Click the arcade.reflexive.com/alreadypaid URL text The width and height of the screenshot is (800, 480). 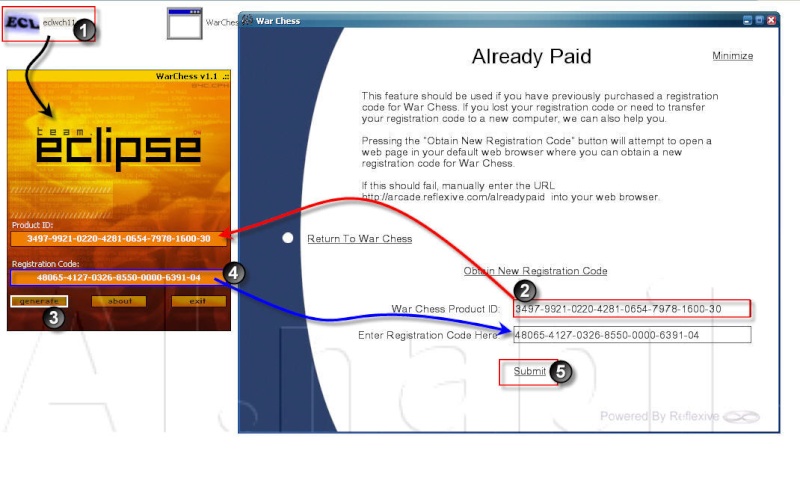point(453,197)
